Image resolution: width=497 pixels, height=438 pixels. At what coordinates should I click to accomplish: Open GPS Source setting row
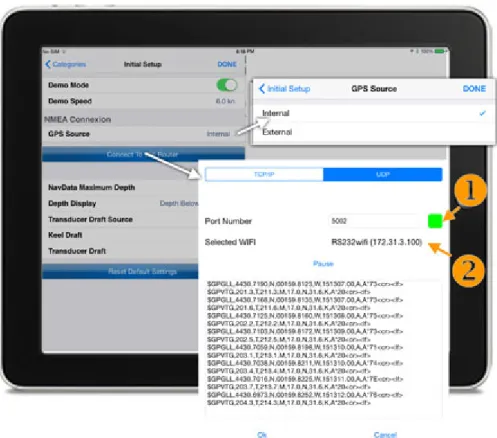coord(143,134)
